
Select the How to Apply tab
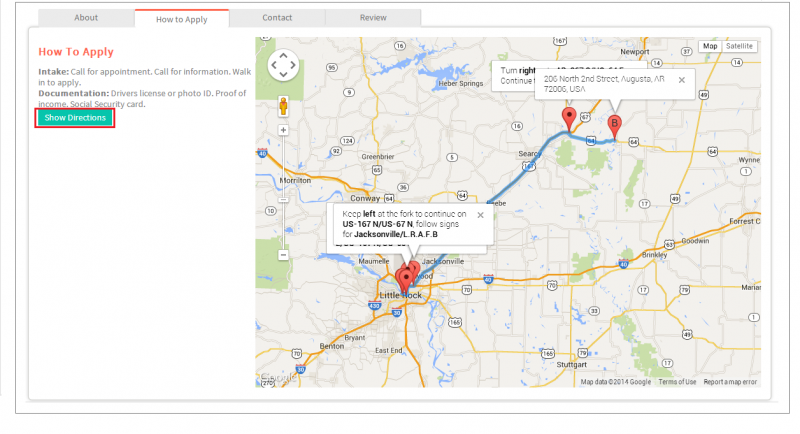(182, 19)
